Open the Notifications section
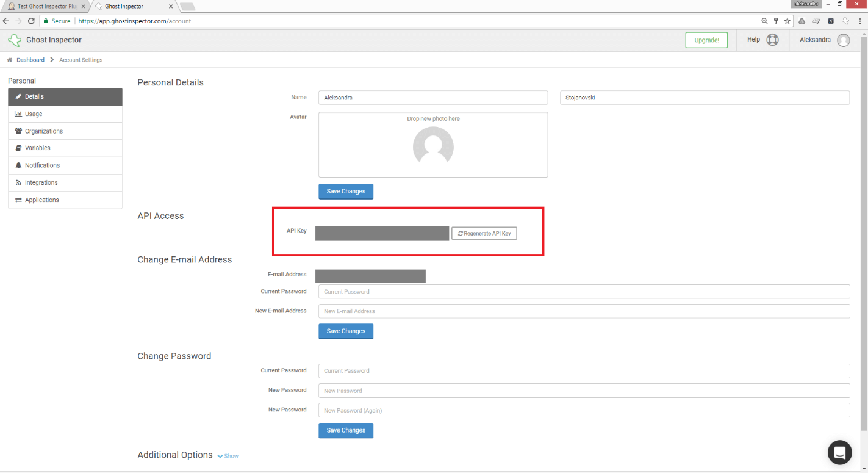The image size is (868, 473). point(65,165)
